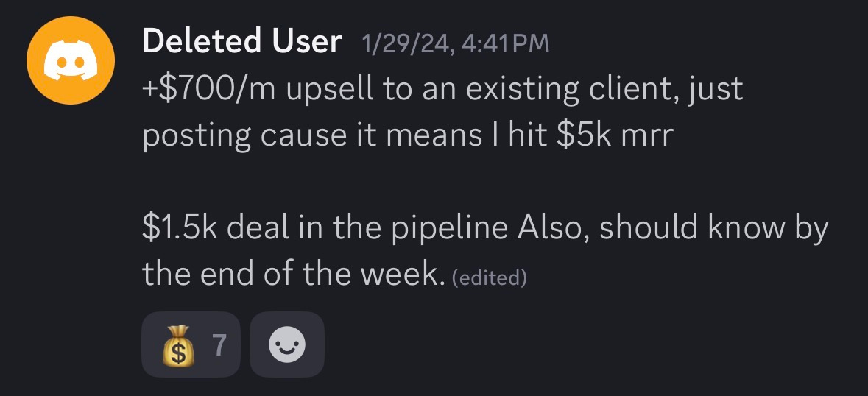Click the phrase "should know by"
Screen dimensions: 868x396
(x=713, y=228)
